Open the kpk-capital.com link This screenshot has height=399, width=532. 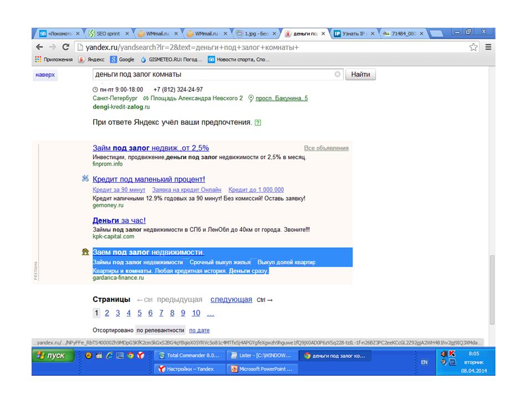[113, 237]
